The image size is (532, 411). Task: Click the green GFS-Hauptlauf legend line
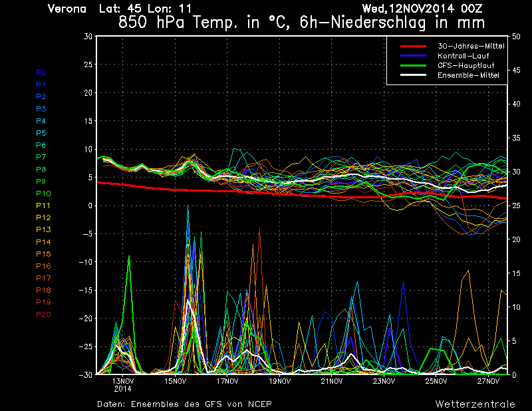(413, 65)
